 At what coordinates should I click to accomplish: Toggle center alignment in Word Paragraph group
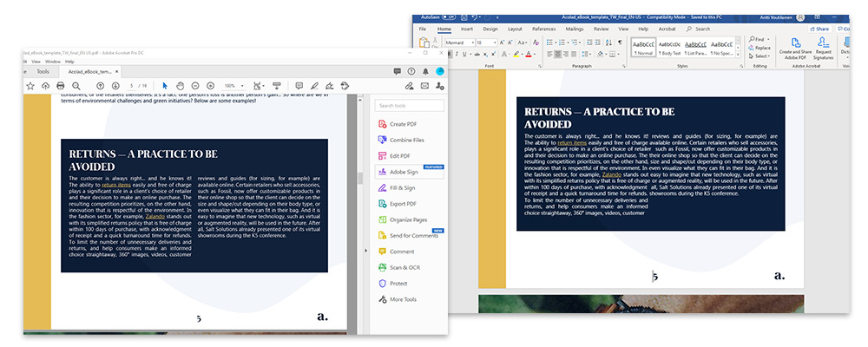pyautogui.click(x=558, y=55)
